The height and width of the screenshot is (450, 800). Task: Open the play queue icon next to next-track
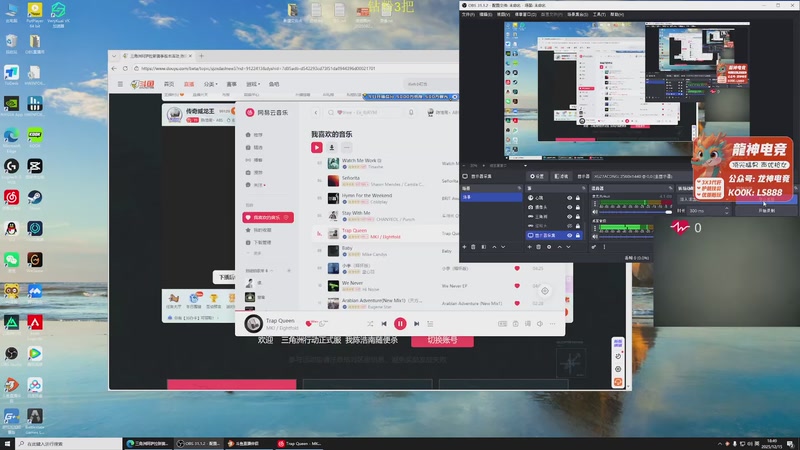coord(430,323)
